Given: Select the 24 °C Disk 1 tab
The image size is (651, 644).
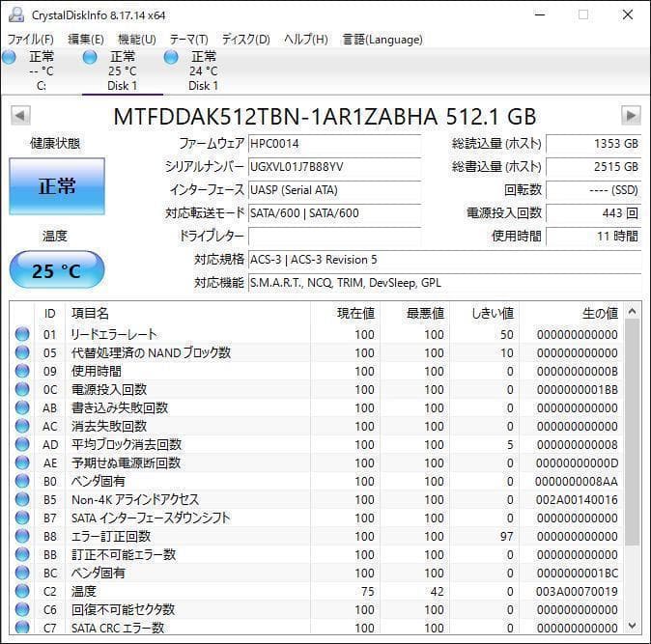Looking at the screenshot, I should [x=203, y=70].
